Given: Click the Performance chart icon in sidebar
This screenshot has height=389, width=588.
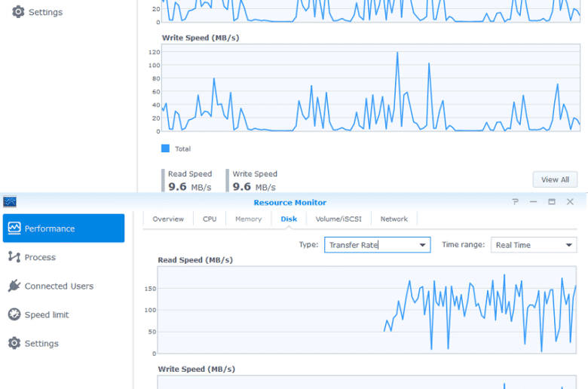Looking at the screenshot, I should tap(14, 228).
